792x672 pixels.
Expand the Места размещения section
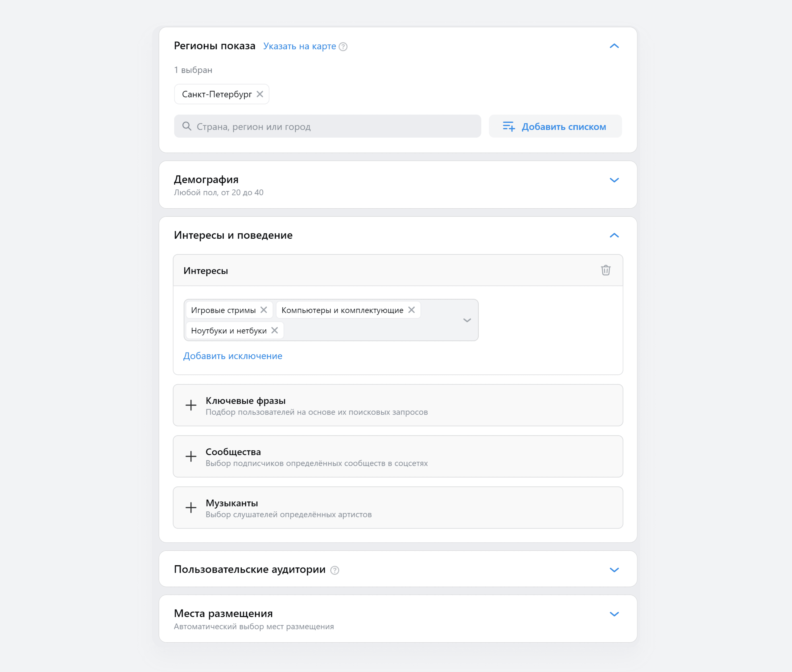click(x=614, y=614)
